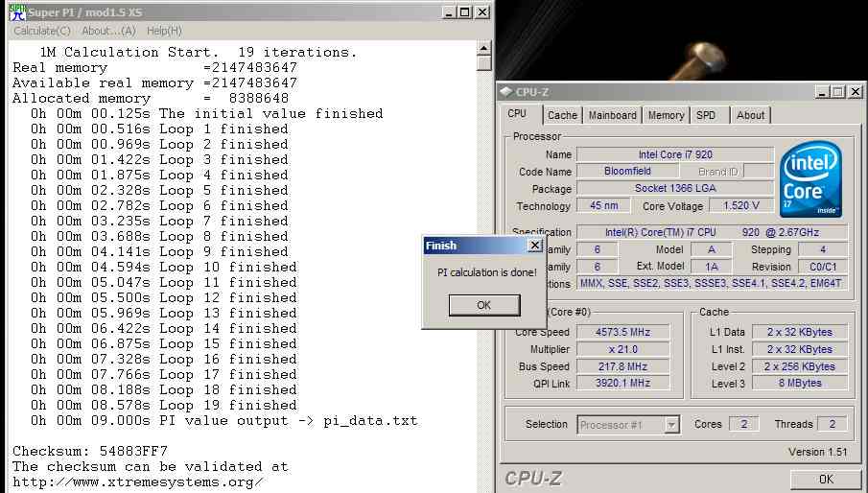Minimize the Super PI window
Viewport: 868px width, 493px height.
point(450,12)
